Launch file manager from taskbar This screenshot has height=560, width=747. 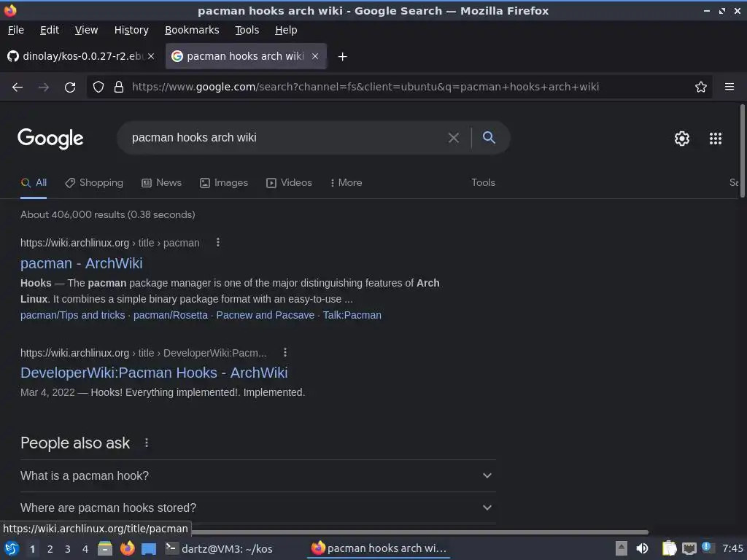coord(105,548)
